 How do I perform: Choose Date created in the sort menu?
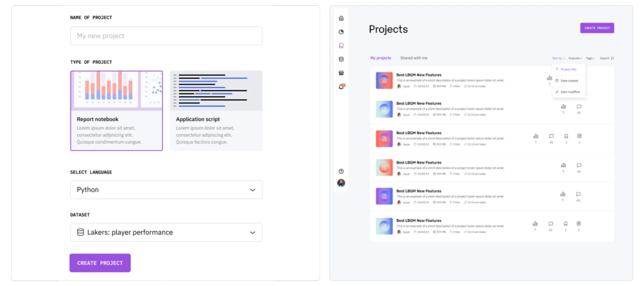point(569,81)
